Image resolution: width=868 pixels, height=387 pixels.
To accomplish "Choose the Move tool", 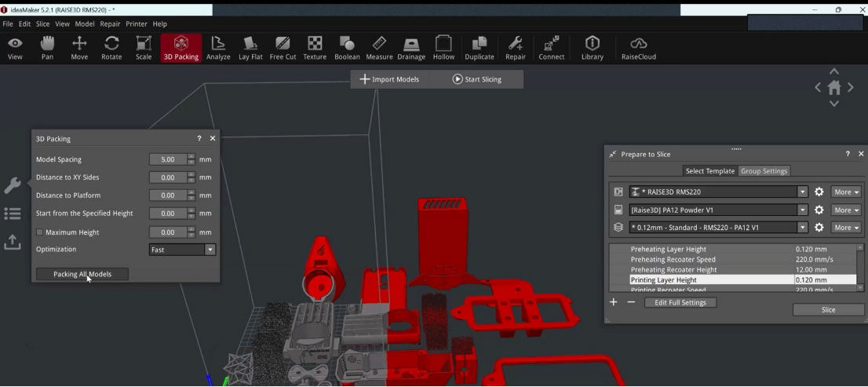I will pos(79,48).
